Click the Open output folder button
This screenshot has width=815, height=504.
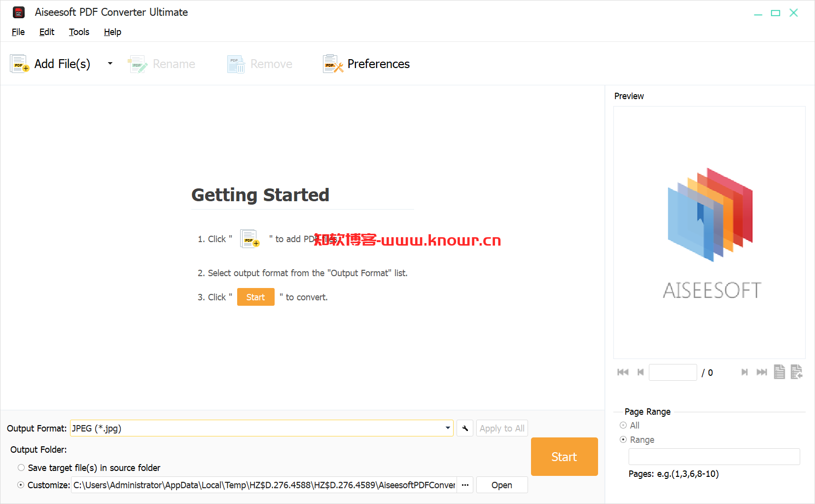coord(502,485)
